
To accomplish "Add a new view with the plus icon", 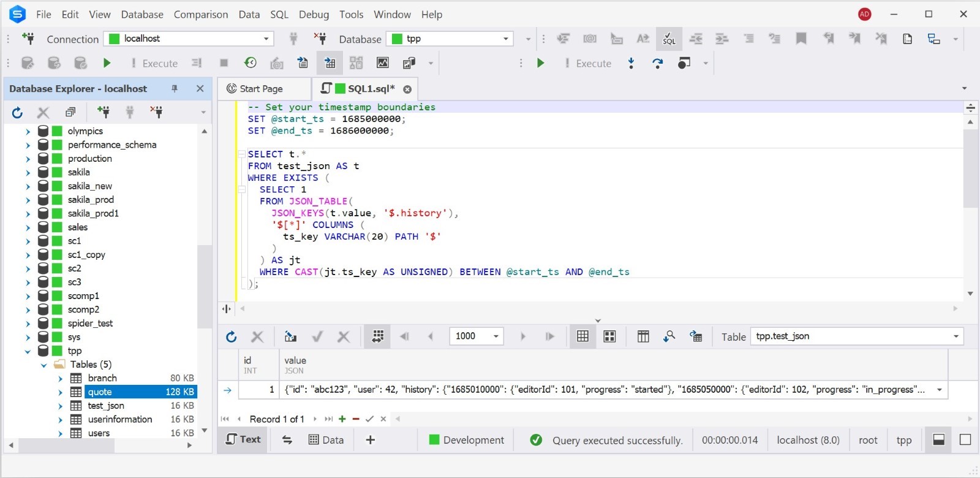I will pyautogui.click(x=370, y=439).
